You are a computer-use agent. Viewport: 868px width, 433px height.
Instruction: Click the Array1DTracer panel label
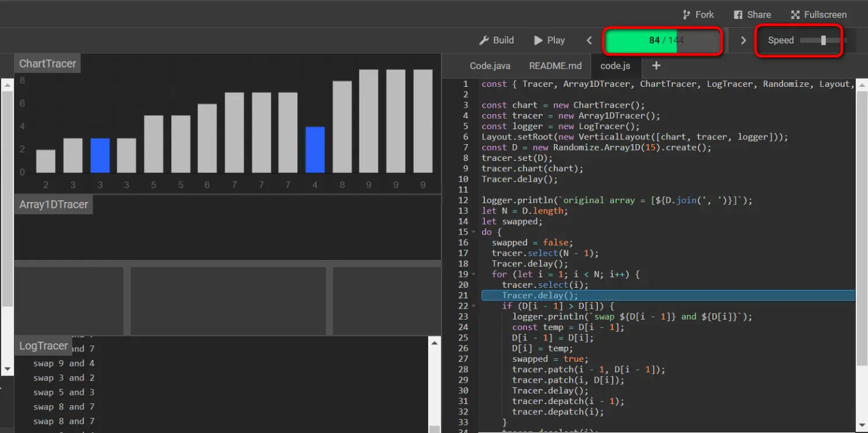pos(53,204)
